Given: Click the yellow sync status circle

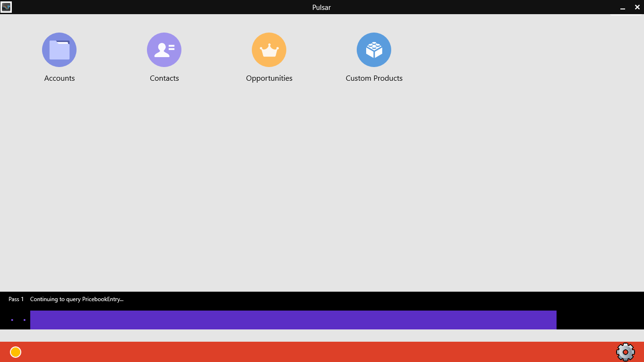Looking at the screenshot, I should 16,352.
